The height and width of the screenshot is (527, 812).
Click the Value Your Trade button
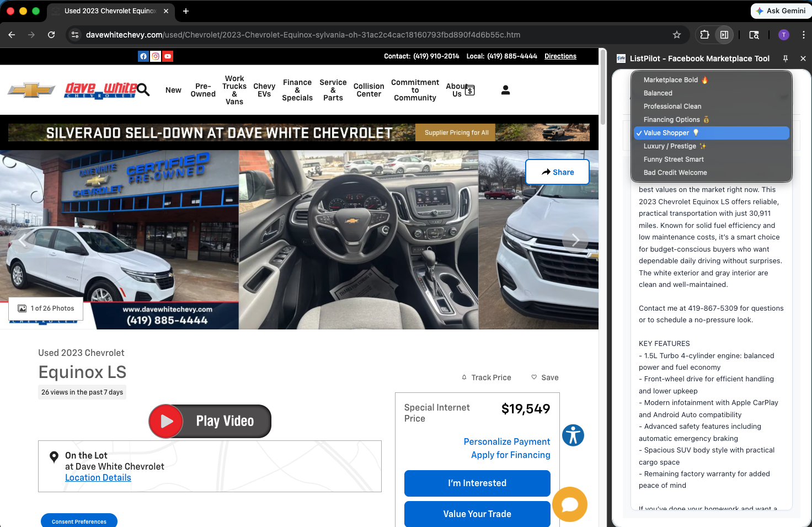click(477, 514)
